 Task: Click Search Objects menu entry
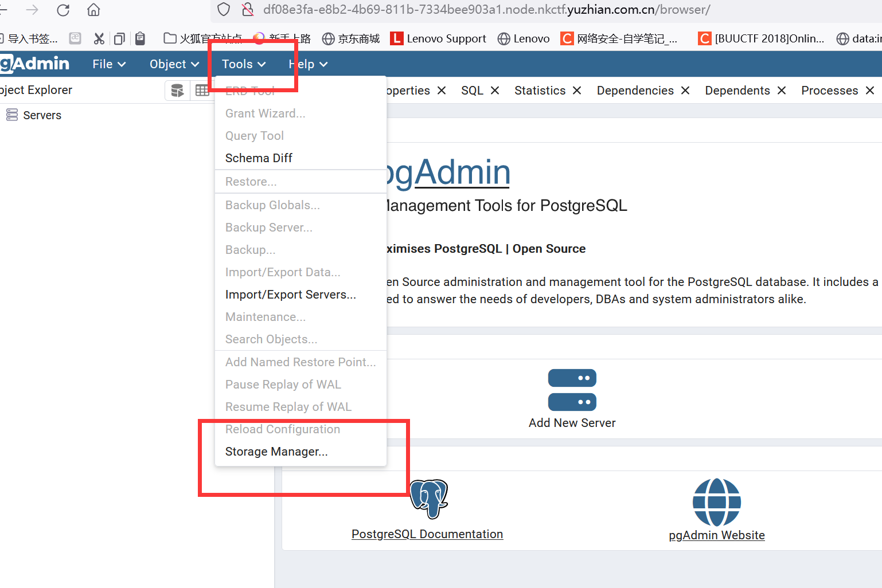tap(300, 339)
